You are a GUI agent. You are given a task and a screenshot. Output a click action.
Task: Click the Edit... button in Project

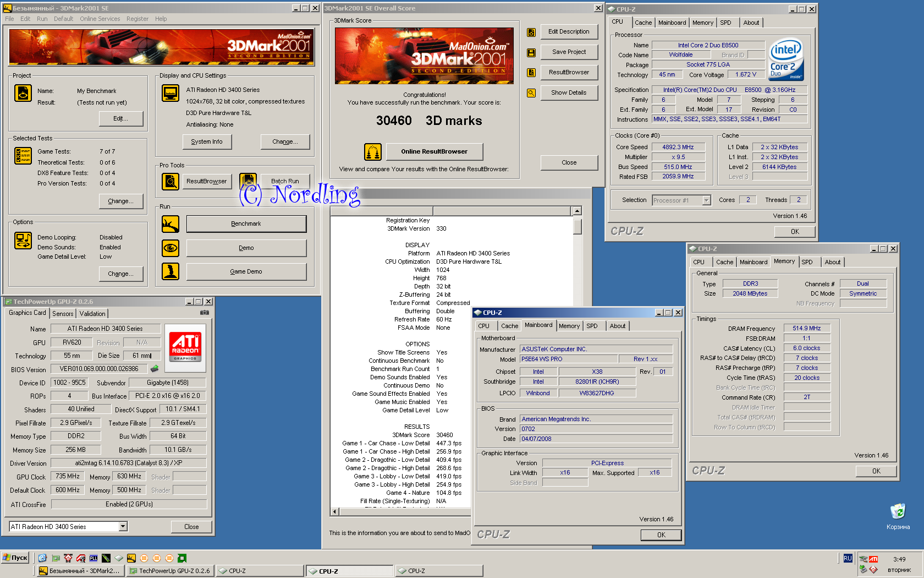click(x=121, y=118)
